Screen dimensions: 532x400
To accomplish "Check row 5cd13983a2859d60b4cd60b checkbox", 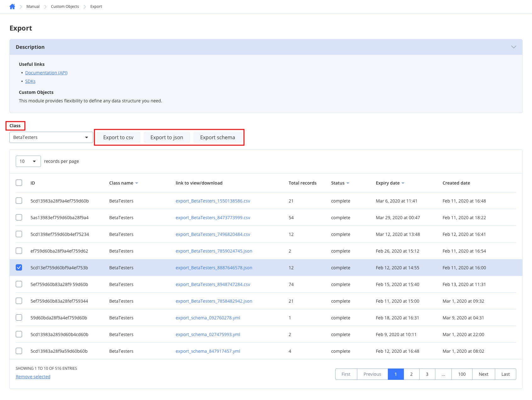I will point(19,334).
